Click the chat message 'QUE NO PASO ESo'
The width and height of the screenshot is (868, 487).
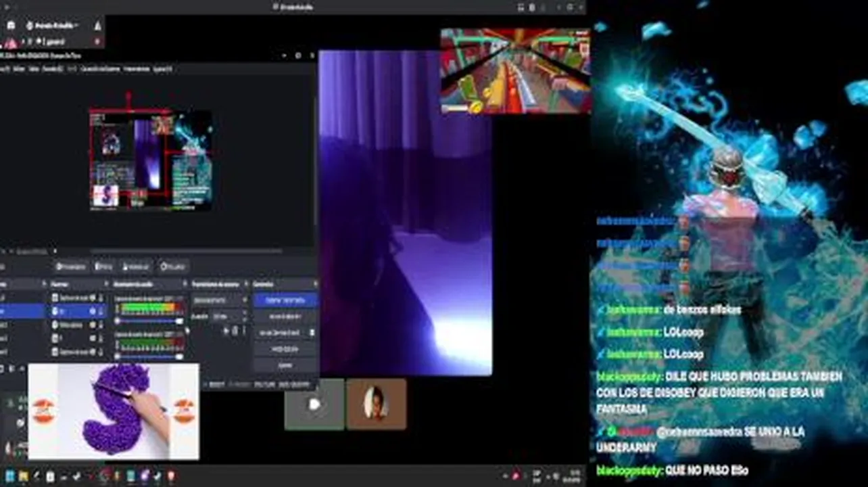(706, 470)
